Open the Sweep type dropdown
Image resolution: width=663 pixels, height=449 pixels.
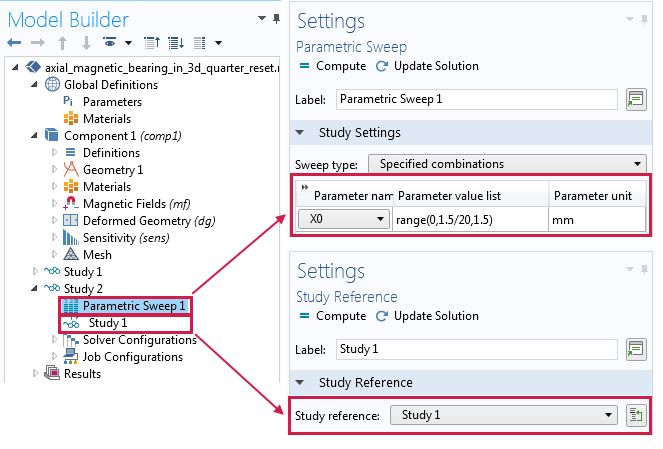(507, 164)
